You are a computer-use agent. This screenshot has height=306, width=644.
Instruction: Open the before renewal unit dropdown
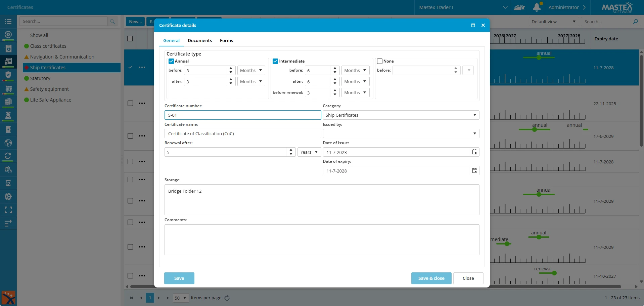355,92
